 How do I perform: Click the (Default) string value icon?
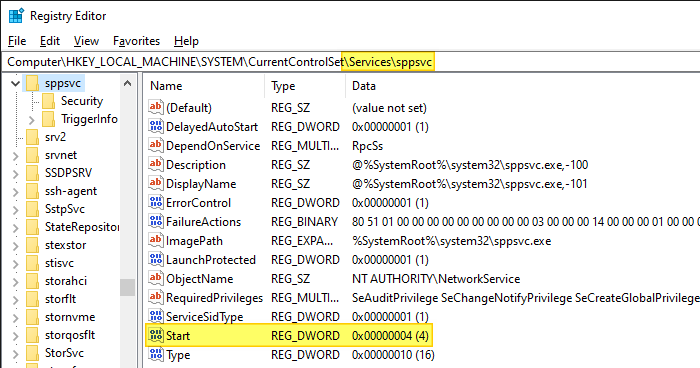tap(156, 107)
